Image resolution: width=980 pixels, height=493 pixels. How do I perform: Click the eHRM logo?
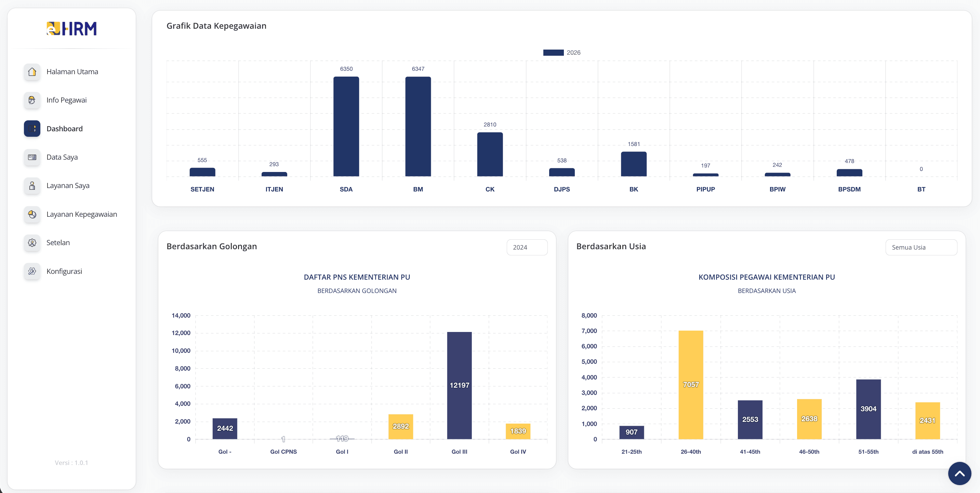click(x=71, y=28)
